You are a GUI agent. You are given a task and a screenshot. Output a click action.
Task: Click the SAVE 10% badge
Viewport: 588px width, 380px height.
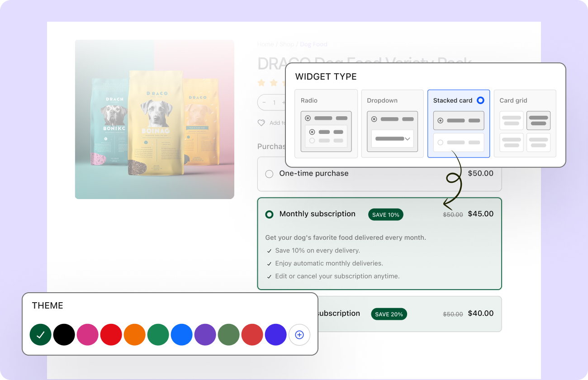(x=386, y=214)
